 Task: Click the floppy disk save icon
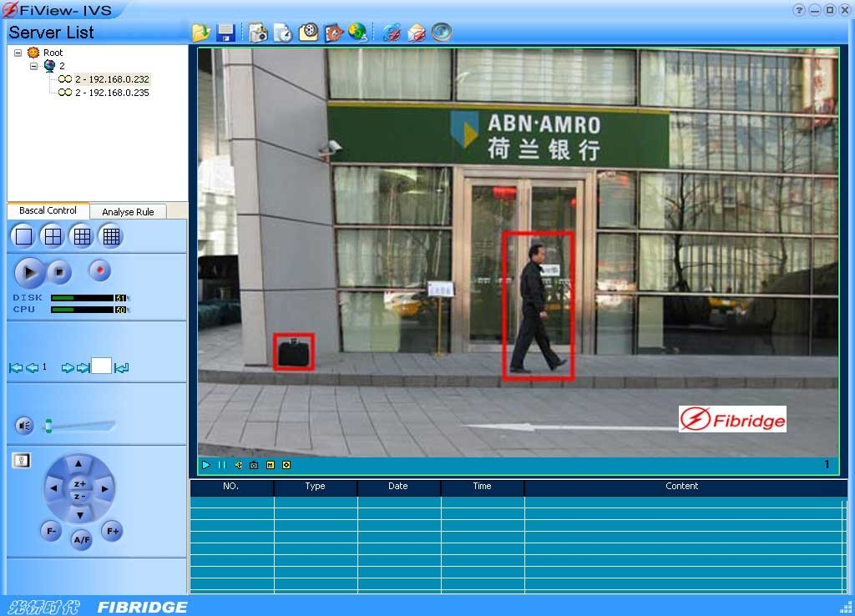pos(225,33)
